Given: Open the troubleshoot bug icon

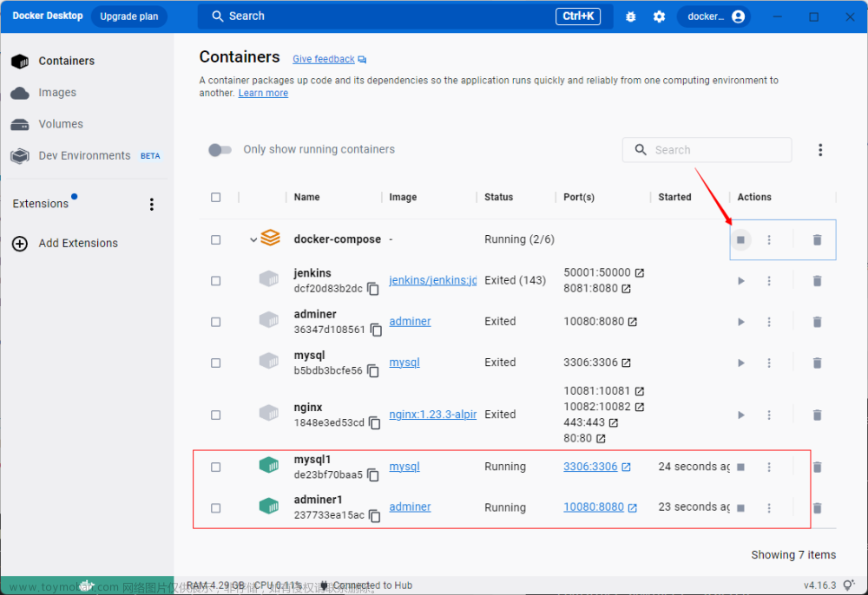Looking at the screenshot, I should (x=630, y=16).
